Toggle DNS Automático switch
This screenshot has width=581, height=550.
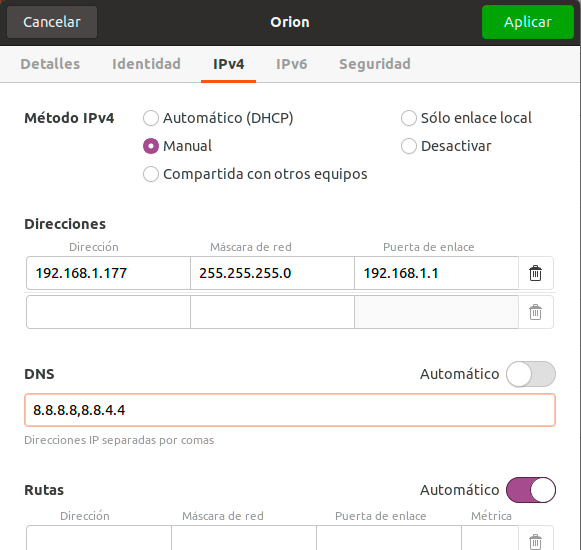531,374
